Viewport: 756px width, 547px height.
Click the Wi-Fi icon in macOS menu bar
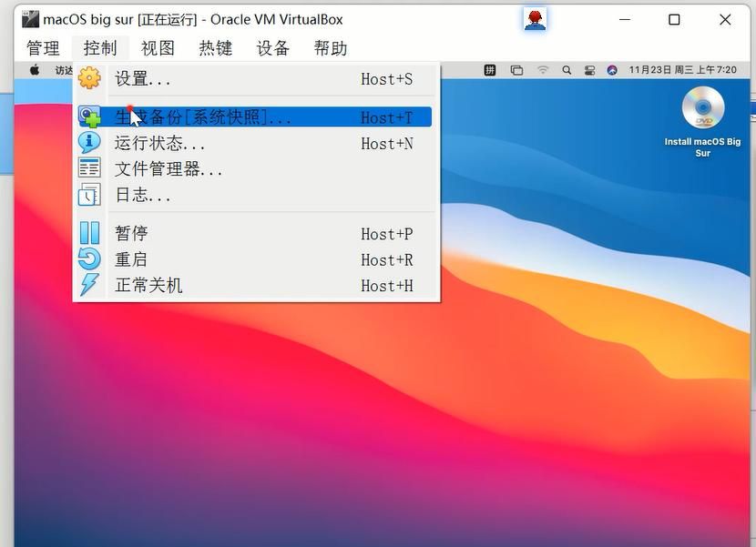click(543, 70)
